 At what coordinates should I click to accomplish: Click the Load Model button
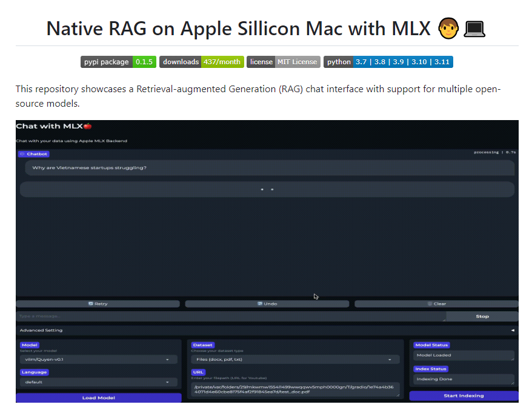click(x=98, y=398)
